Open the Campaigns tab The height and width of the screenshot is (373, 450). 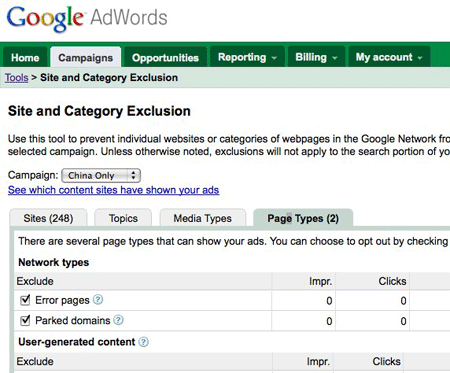coord(86,58)
